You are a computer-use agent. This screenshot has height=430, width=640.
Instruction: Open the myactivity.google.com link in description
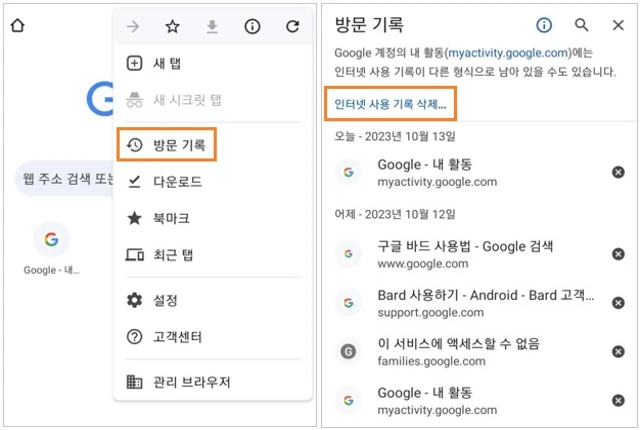508,53
